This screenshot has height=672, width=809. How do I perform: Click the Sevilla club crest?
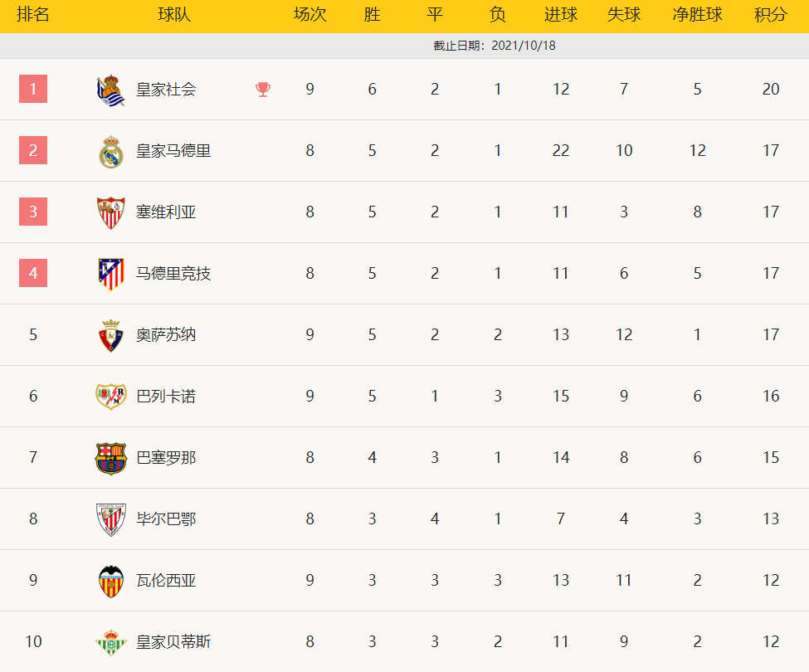(x=111, y=212)
